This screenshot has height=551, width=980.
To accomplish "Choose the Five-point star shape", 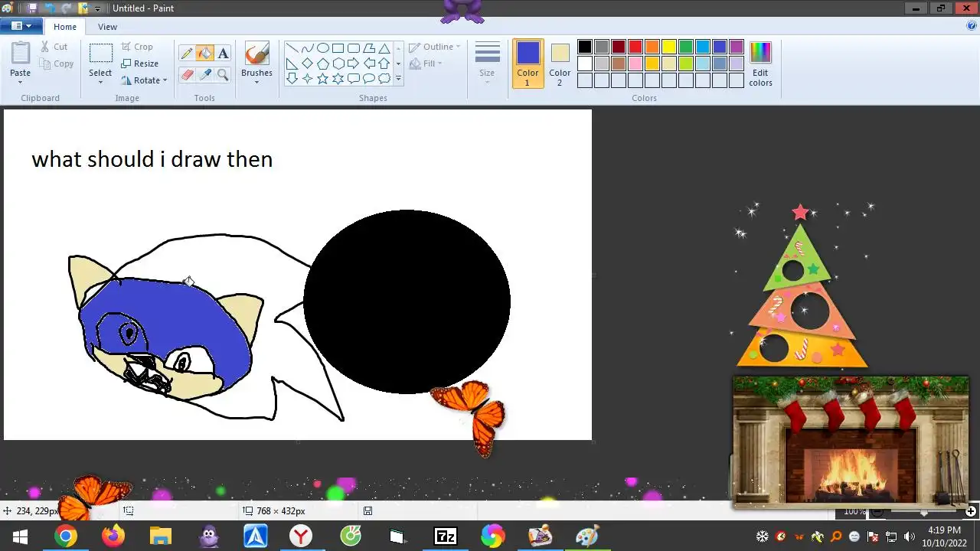I will 322,78.
